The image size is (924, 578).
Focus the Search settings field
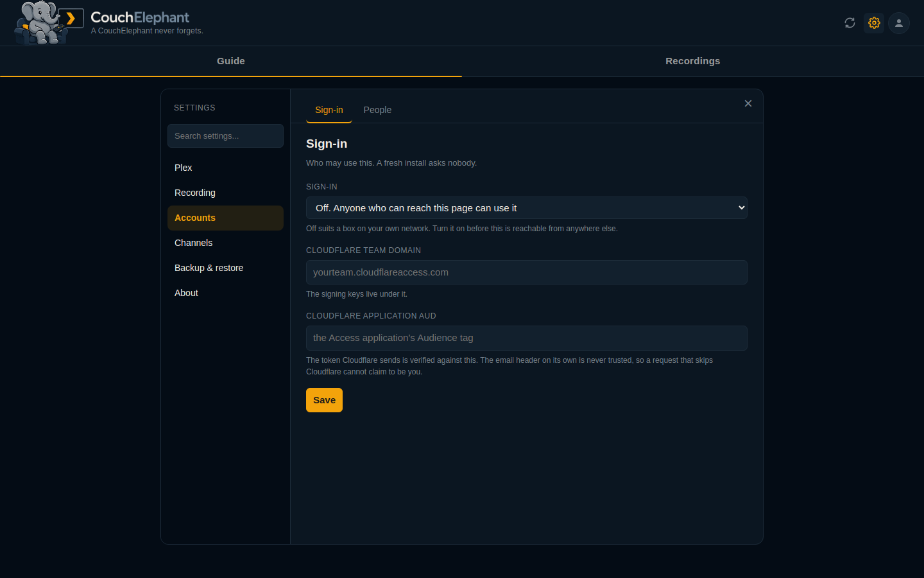(225, 136)
